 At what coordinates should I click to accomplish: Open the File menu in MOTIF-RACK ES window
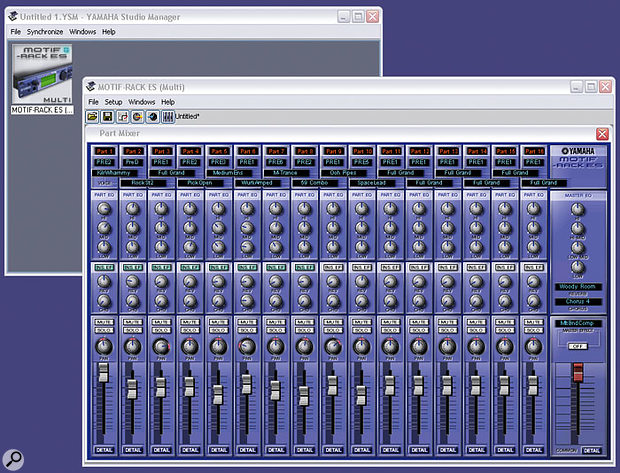[x=93, y=102]
